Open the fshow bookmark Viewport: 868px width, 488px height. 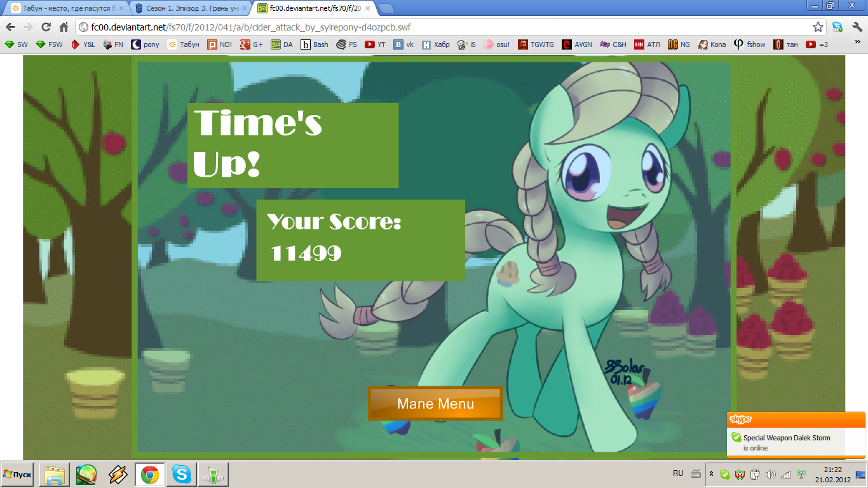click(750, 44)
